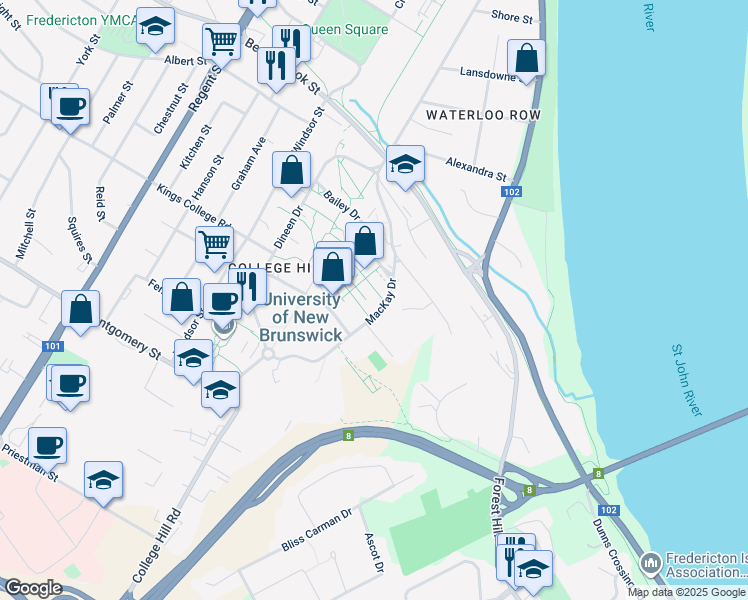
Task: Click the Route 101 highway shield
Action: 52,346
